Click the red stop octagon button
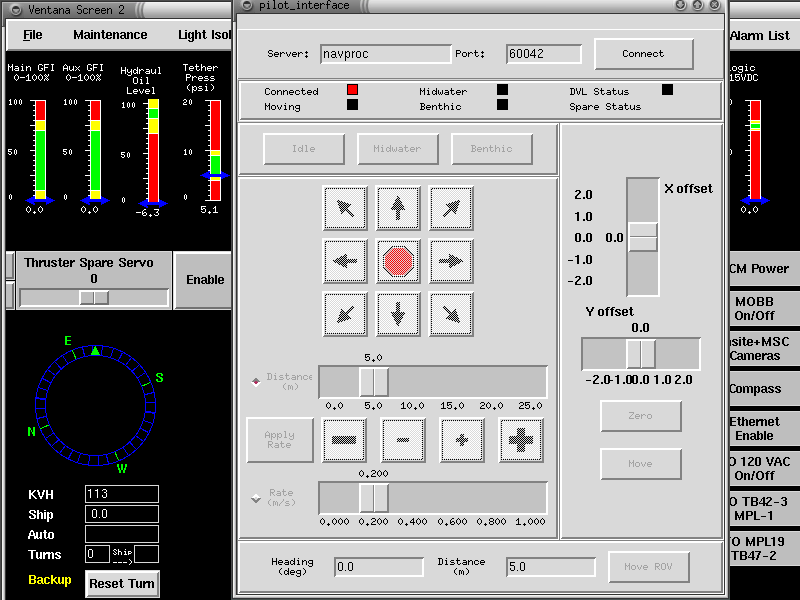This screenshot has width=800, height=600. 398,261
